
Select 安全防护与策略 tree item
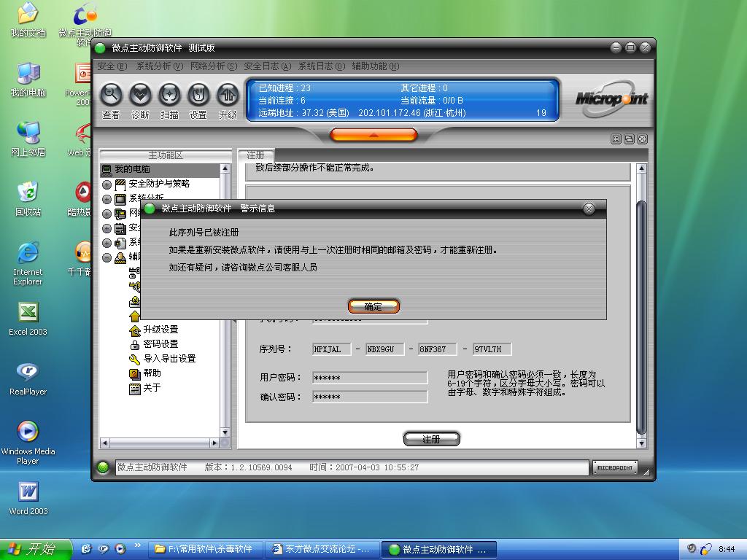coord(159,184)
